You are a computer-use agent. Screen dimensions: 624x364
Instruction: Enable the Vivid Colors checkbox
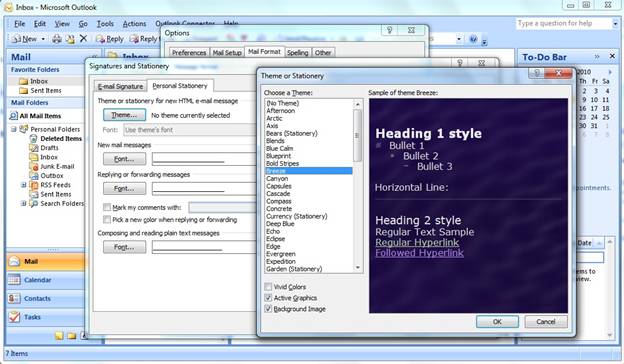pyautogui.click(x=268, y=287)
